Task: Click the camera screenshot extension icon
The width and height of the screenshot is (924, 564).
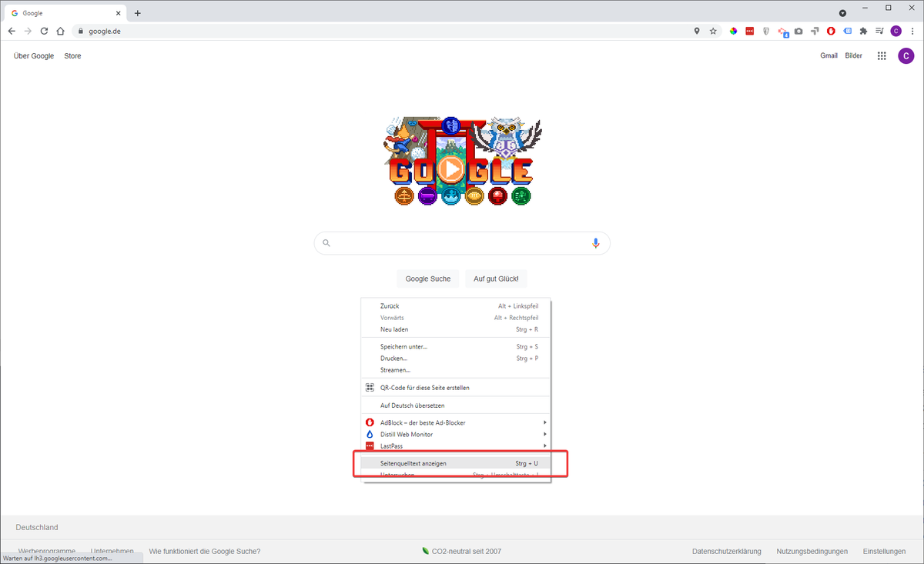Action: tap(798, 31)
